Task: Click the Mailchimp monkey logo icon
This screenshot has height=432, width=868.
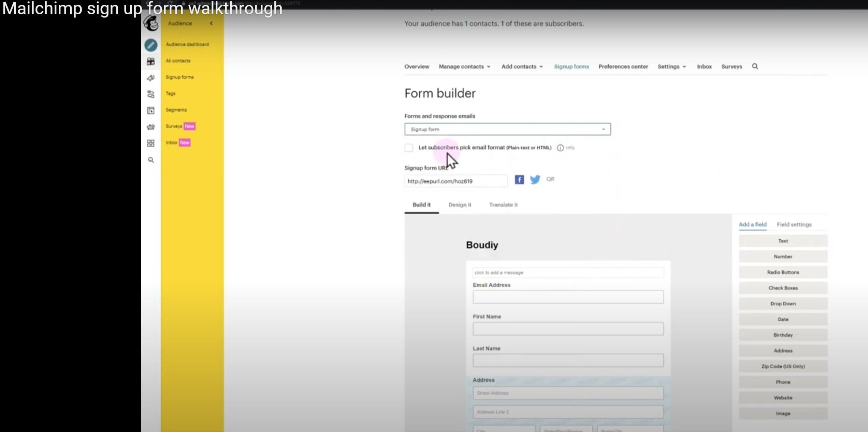Action: coord(151,23)
